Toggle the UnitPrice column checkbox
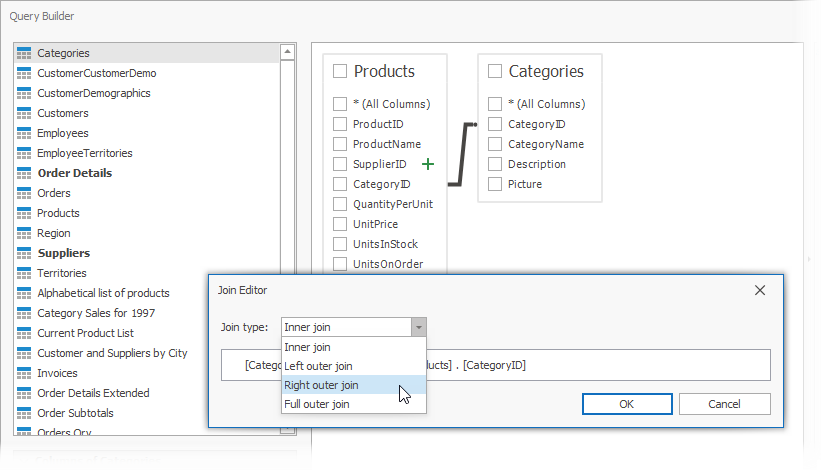The image size is (822, 471). coord(340,224)
